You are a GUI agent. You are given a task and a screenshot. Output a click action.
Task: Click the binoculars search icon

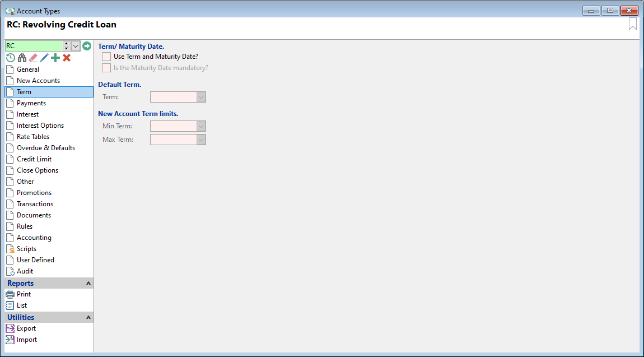[x=22, y=58]
